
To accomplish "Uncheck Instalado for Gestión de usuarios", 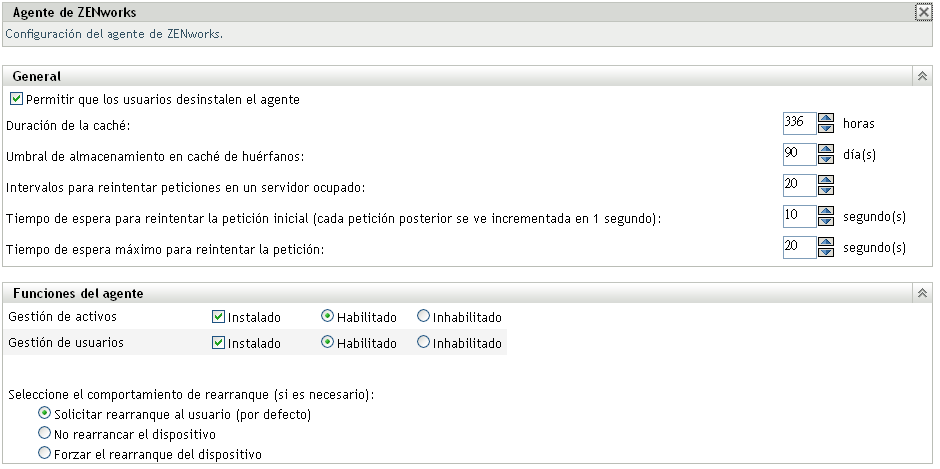I will pos(218,343).
